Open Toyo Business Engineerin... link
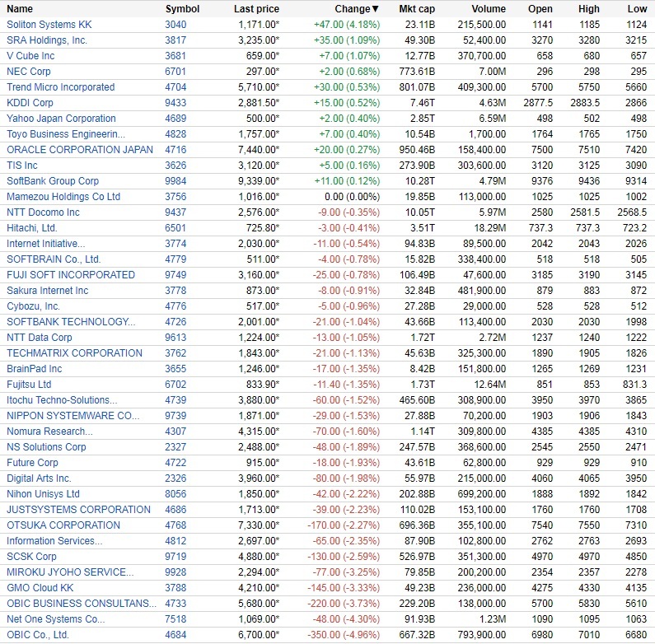Screen dimensions: 655x644 pos(66,134)
